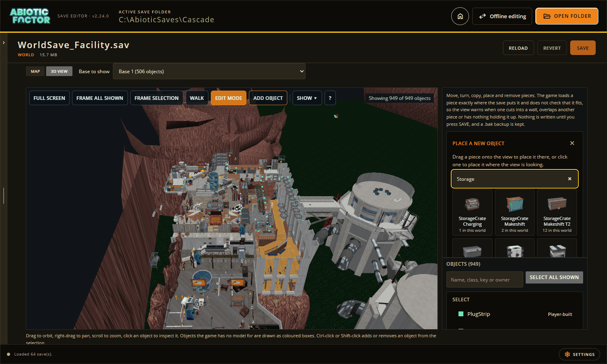Choose the StorageCrate Makeshift T2 piece

(x=557, y=213)
